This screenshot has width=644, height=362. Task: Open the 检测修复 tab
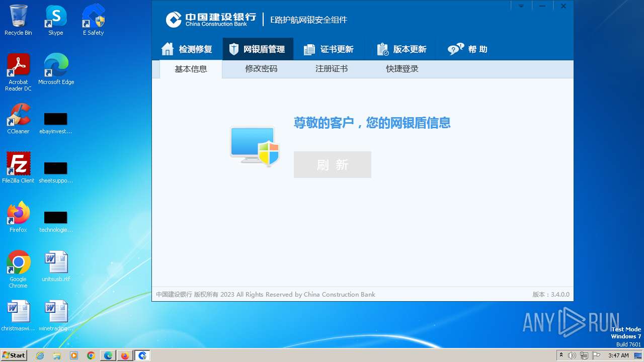tap(187, 49)
